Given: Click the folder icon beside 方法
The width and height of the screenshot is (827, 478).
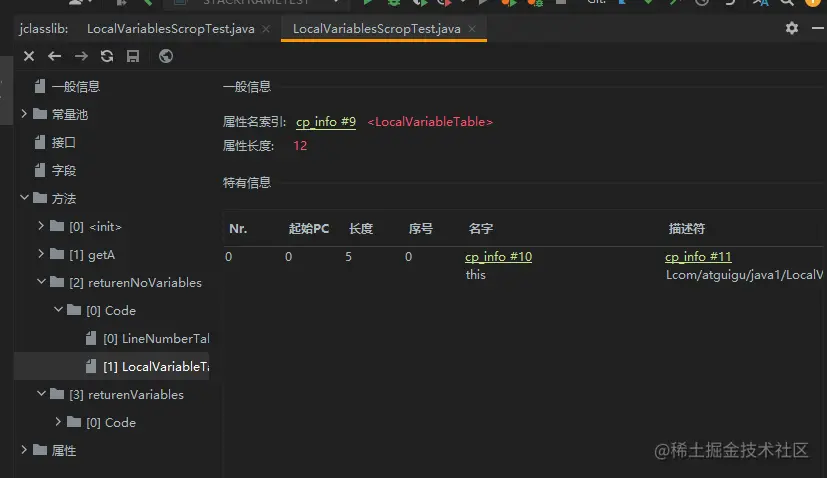Looking at the screenshot, I should (x=40, y=198).
